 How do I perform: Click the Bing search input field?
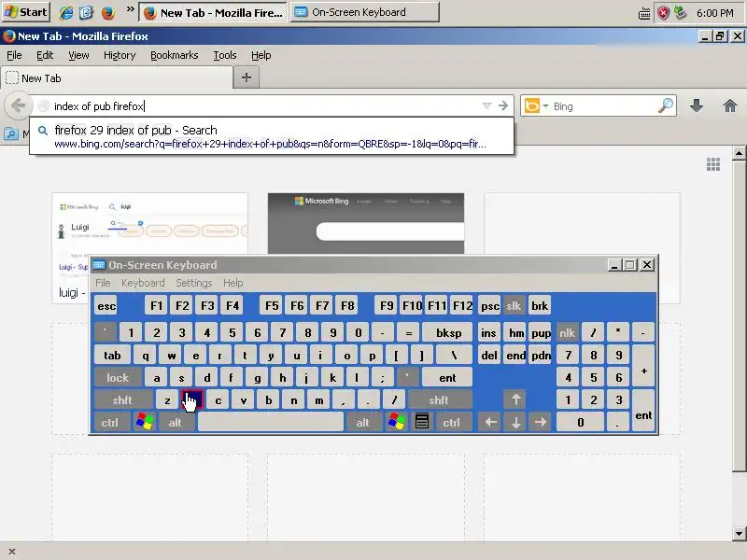[x=604, y=105]
